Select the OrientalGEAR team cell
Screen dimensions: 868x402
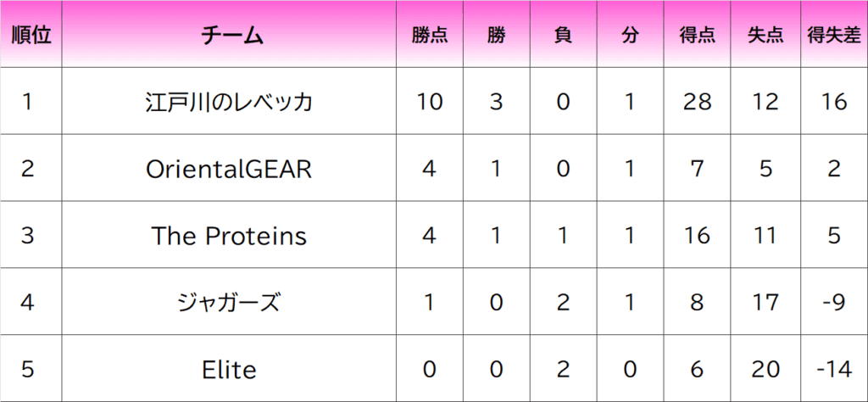229,169
